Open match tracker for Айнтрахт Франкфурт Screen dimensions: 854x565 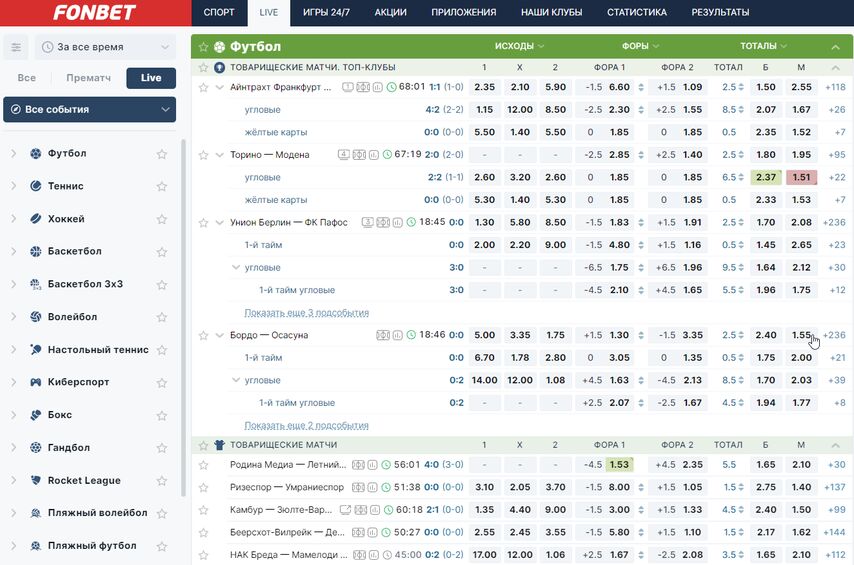[363, 87]
